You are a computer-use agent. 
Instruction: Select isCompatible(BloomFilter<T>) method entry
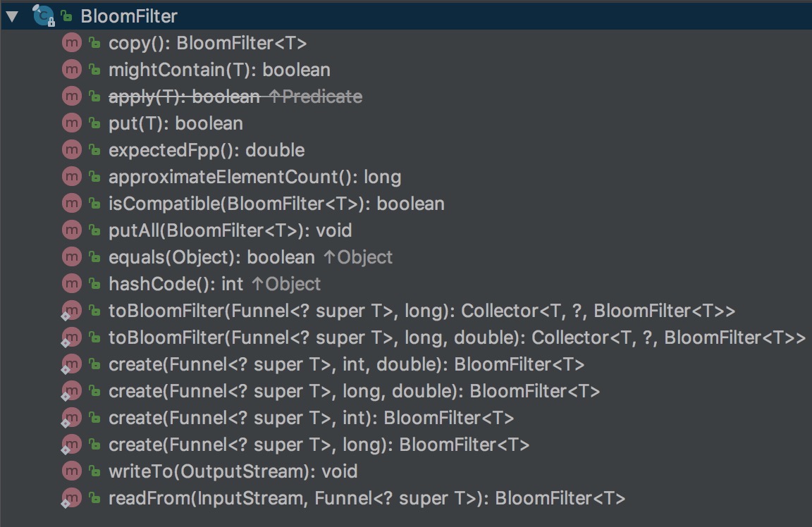point(276,204)
